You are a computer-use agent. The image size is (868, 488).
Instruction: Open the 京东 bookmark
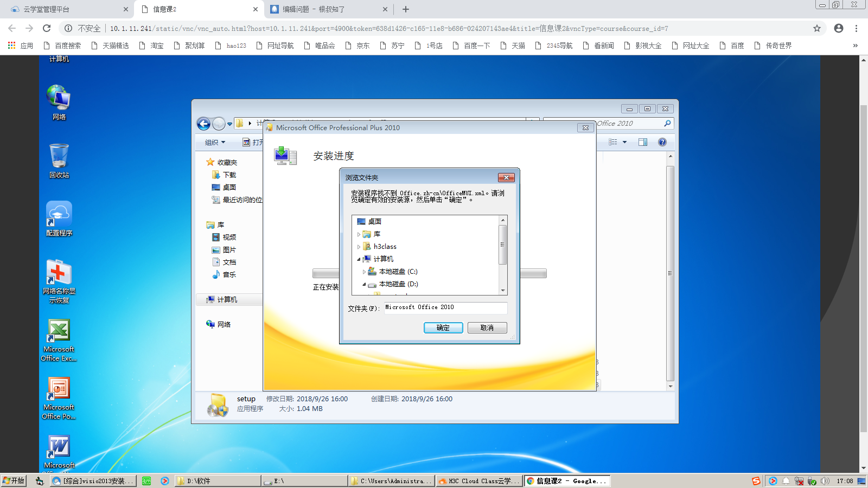click(357, 46)
